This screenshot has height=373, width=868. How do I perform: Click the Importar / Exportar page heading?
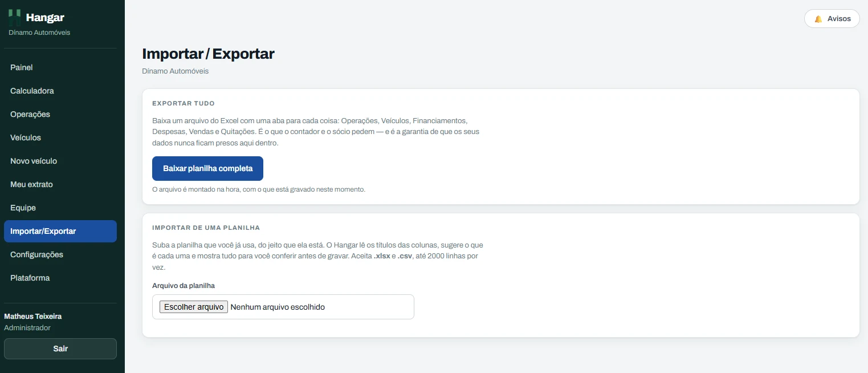(x=208, y=54)
